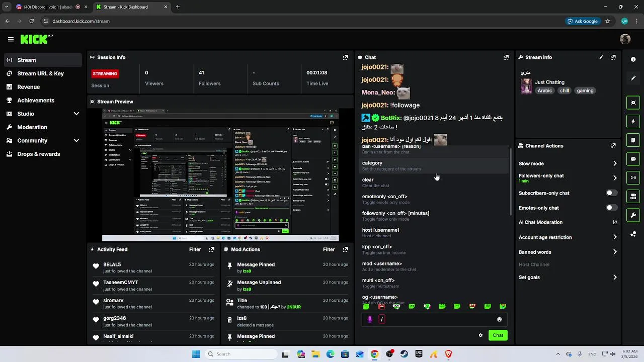
Task: Open the Stream sidebar item
Action: (x=42, y=60)
